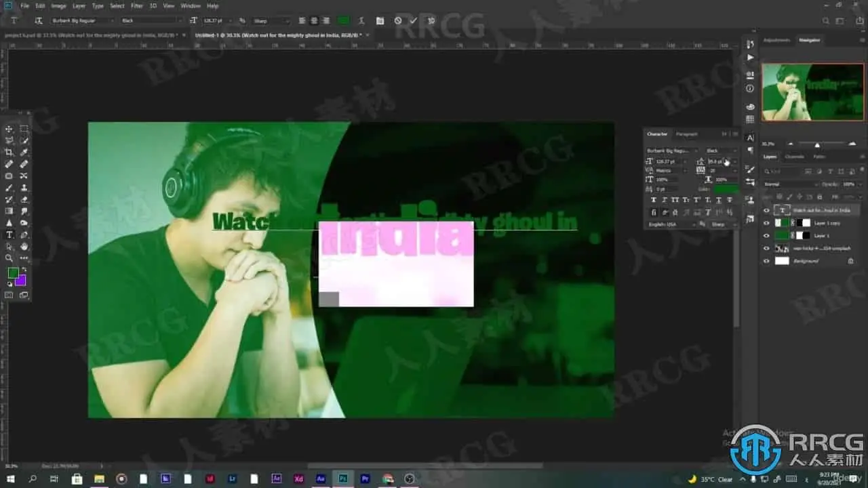Swap foreground and background colors
868x488 pixels.
pyautogui.click(x=24, y=270)
